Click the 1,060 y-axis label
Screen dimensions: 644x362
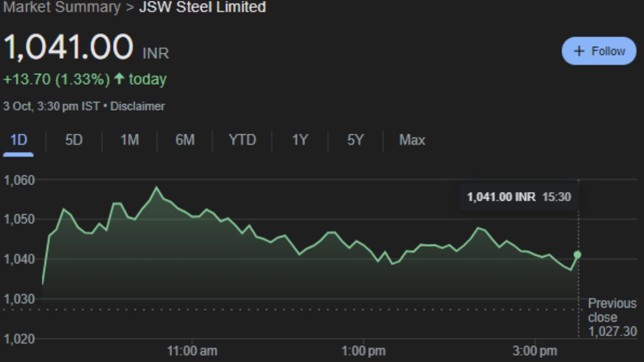(19, 180)
